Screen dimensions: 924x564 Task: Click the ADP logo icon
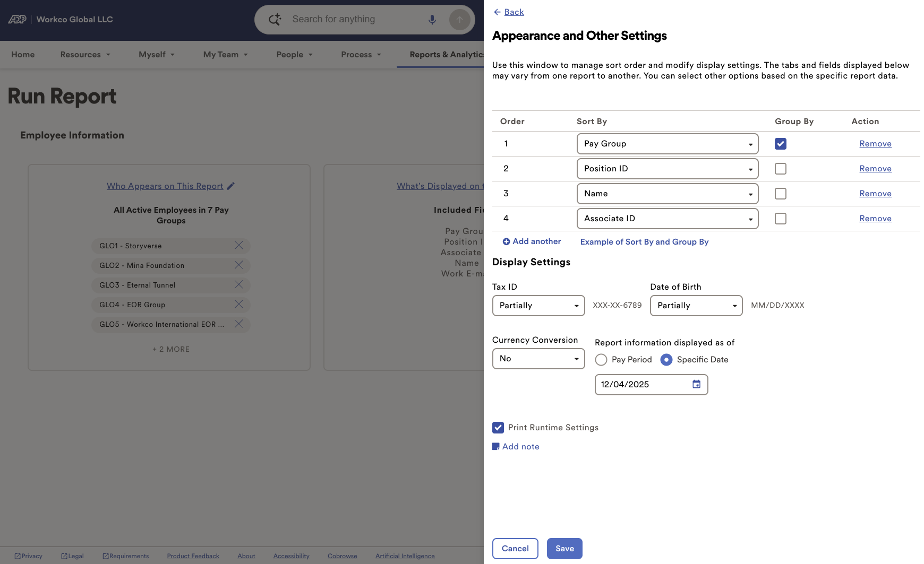point(17,20)
